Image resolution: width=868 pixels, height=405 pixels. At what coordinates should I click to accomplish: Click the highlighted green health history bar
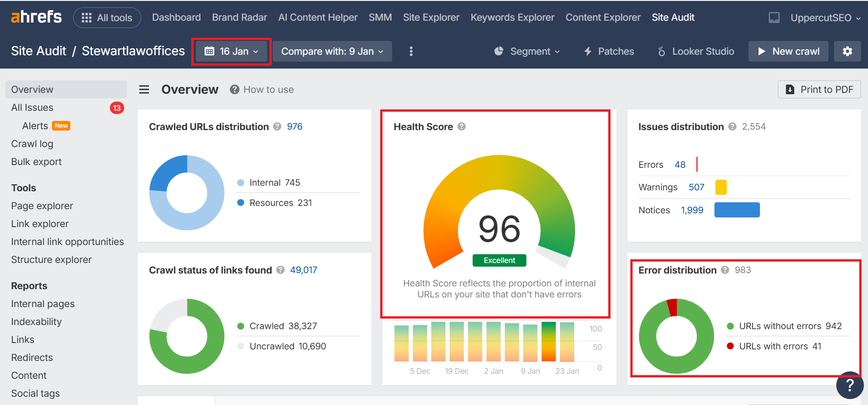point(548,342)
